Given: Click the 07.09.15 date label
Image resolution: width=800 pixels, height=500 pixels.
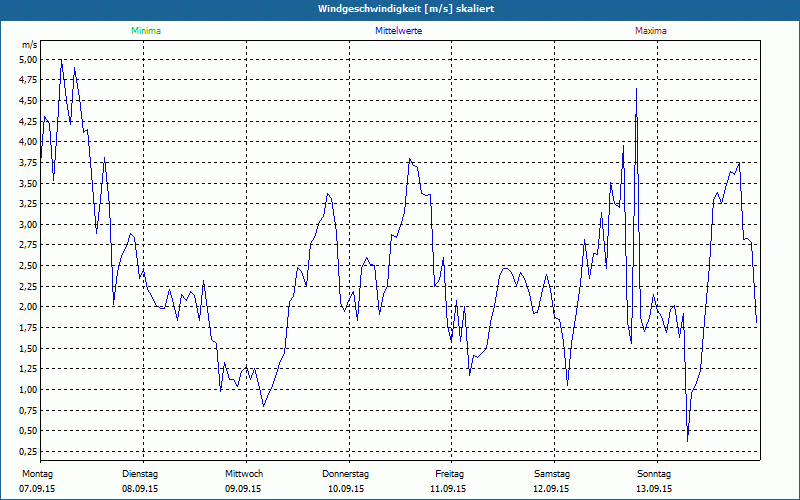Looking at the screenshot, I should (x=37, y=489).
